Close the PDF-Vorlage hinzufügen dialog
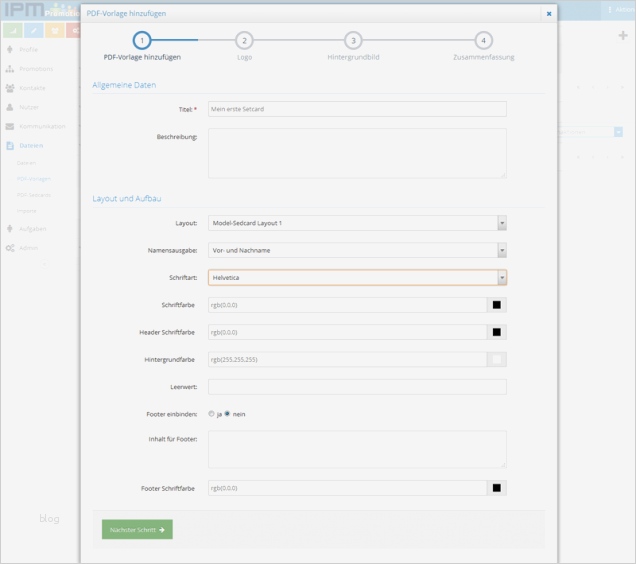636x564 pixels. [549, 14]
